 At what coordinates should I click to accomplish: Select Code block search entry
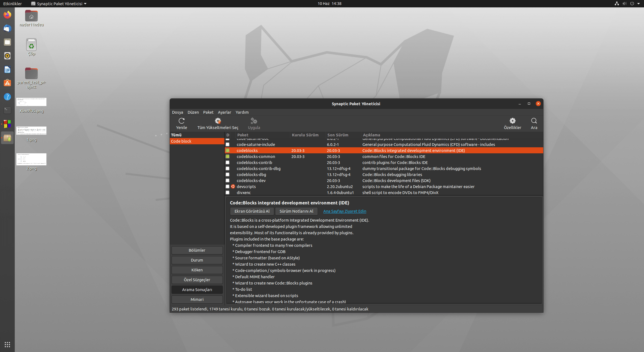point(197,141)
